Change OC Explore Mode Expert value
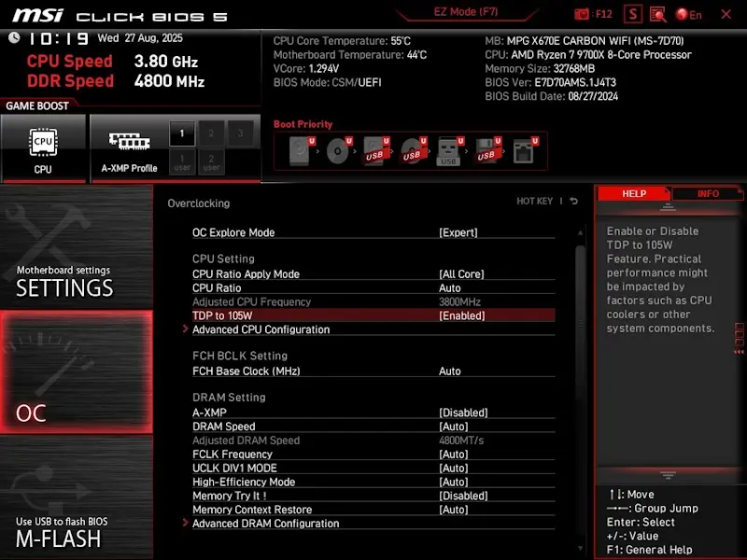 (x=458, y=232)
